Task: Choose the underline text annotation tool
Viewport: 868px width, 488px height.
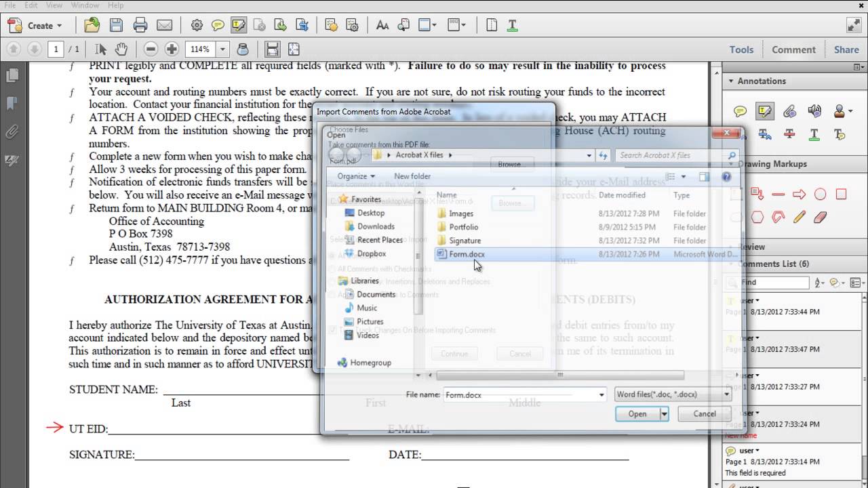Action: [x=814, y=134]
